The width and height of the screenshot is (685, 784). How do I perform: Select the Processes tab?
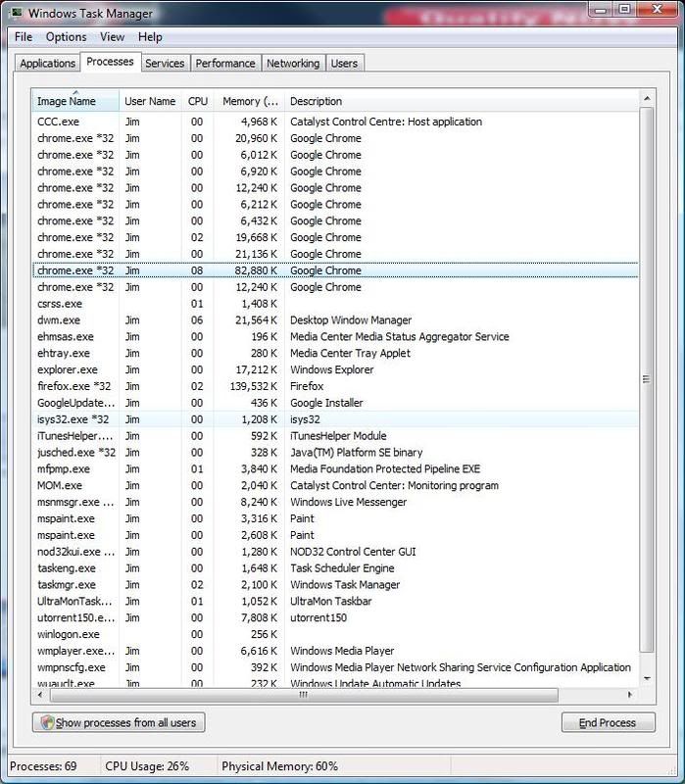point(110,62)
